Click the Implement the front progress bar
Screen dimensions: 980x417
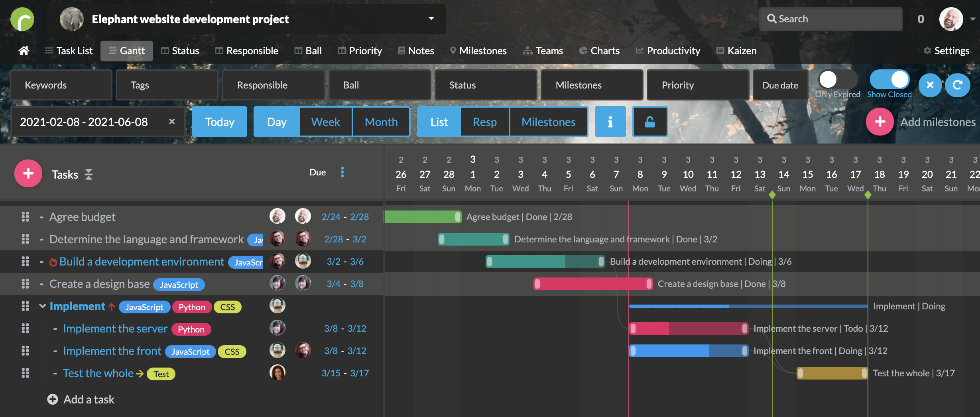coord(689,351)
